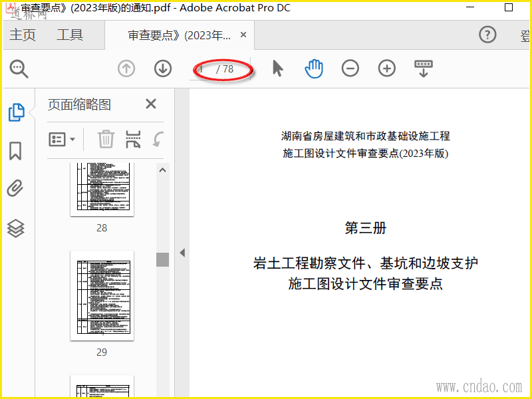The height and width of the screenshot is (399, 532).
Task: Open the bookmarks panel icon
Action: click(15, 151)
